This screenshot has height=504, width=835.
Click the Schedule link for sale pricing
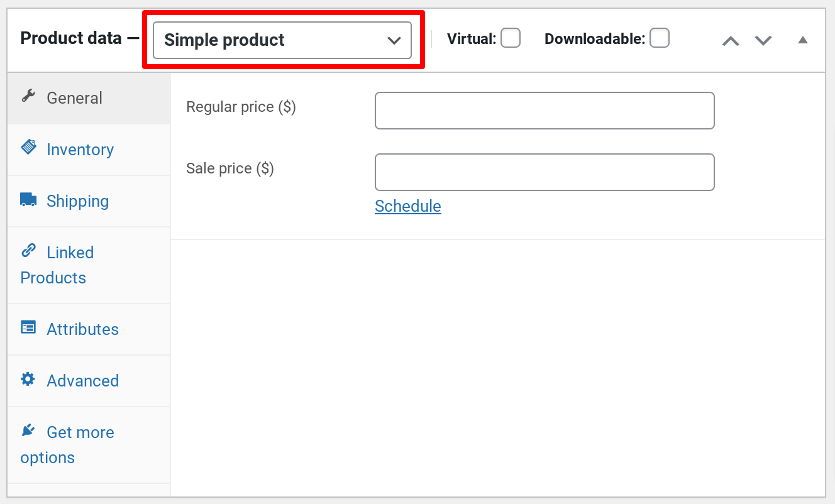[407, 206]
